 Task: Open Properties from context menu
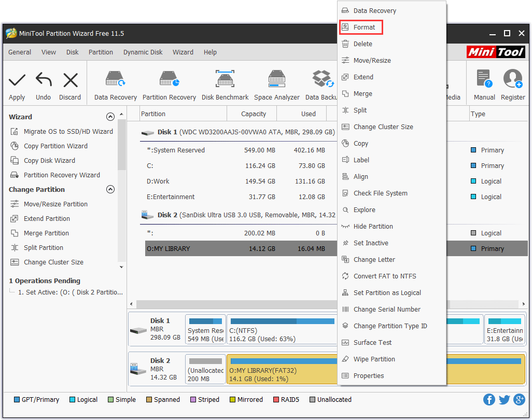pyautogui.click(x=392, y=376)
